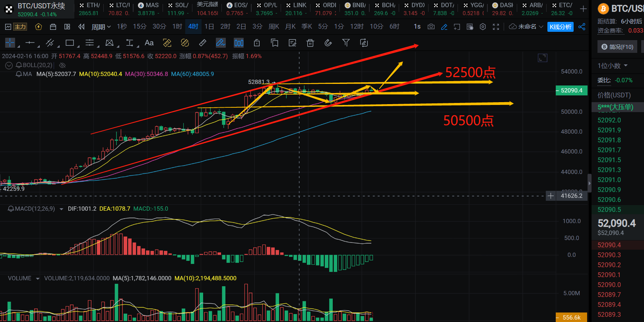This screenshot has height=322, width=644.
Task: Select the 15分 timeframe tab
Action: pos(140,27)
